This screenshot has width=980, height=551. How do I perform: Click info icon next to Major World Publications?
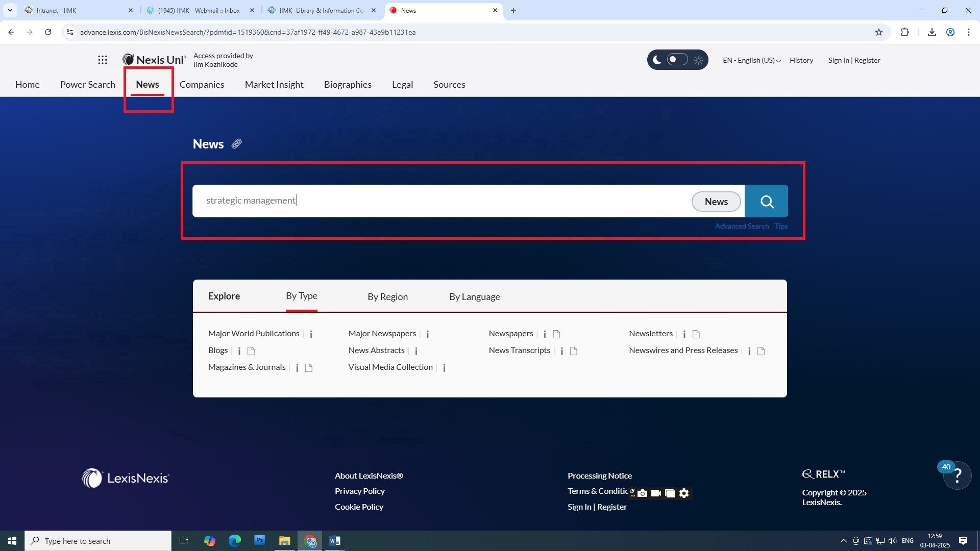coord(311,334)
